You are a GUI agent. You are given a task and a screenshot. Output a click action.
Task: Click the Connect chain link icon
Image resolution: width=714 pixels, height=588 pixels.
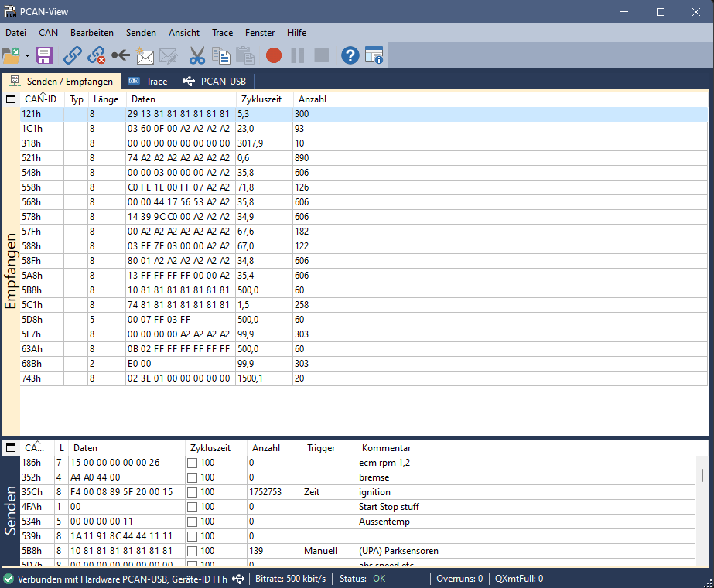click(73, 56)
